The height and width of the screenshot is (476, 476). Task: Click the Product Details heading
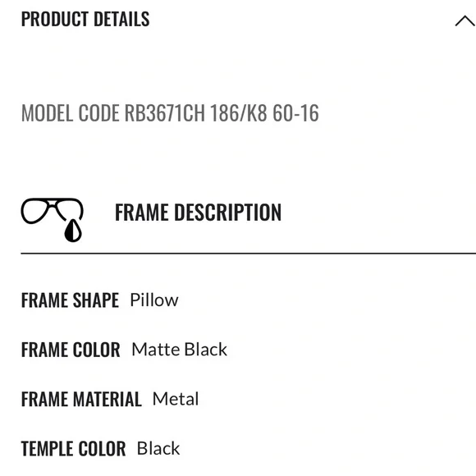pos(85,19)
